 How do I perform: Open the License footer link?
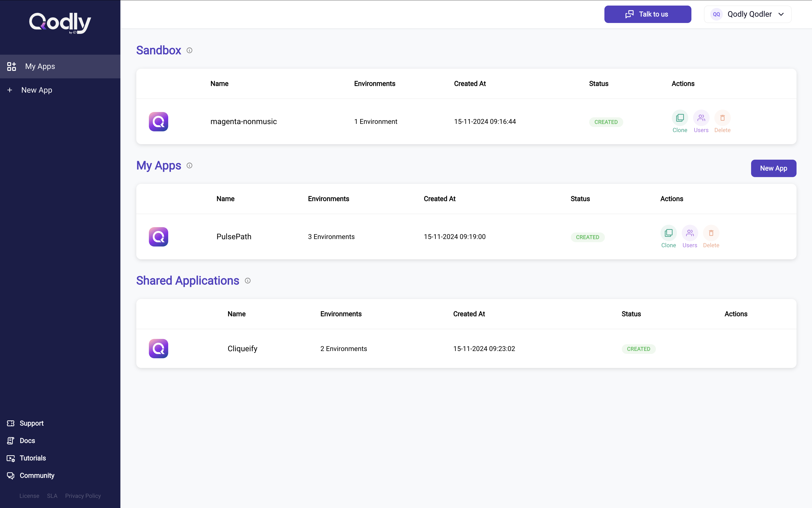[x=29, y=496]
